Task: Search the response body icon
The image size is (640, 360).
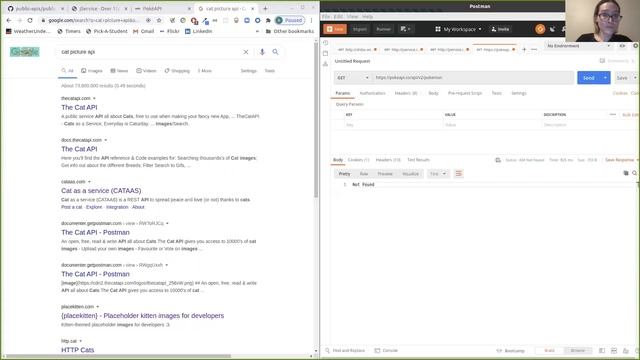Action: (x=635, y=173)
